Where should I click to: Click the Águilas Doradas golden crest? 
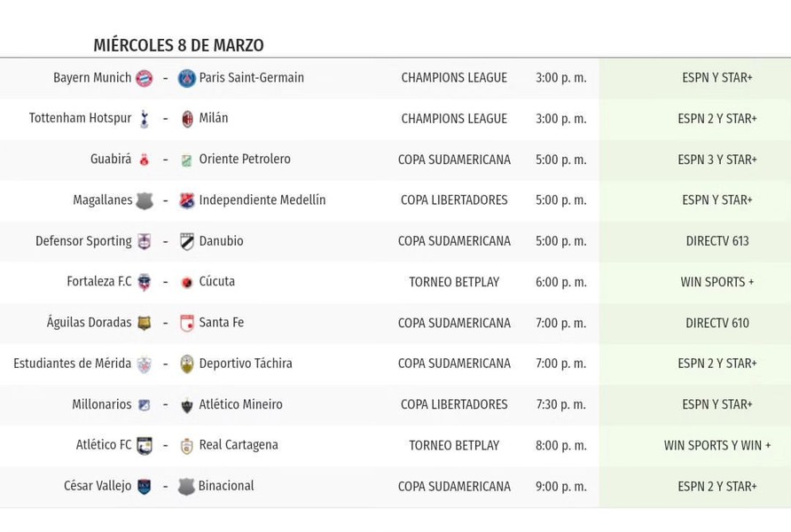click(145, 323)
